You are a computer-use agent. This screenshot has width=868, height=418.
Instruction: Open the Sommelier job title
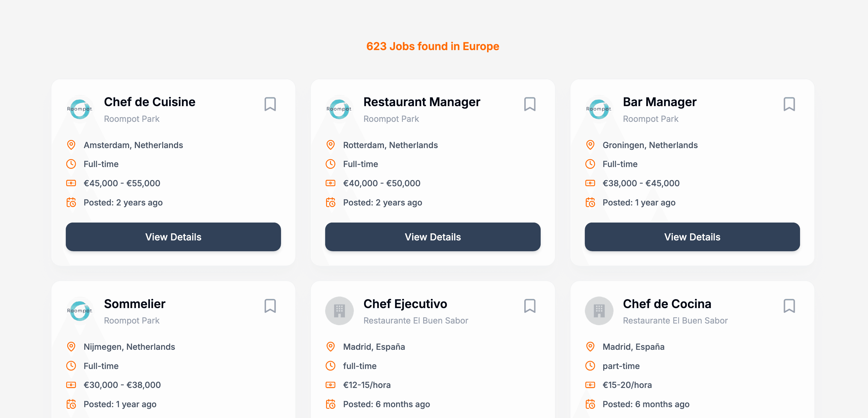pyautogui.click(x=135, y=304)
